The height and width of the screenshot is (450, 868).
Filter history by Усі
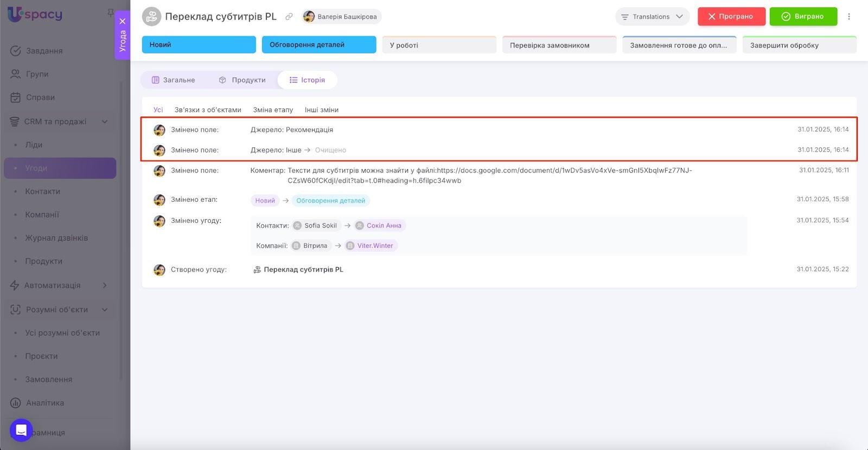[x=158, y=110]
